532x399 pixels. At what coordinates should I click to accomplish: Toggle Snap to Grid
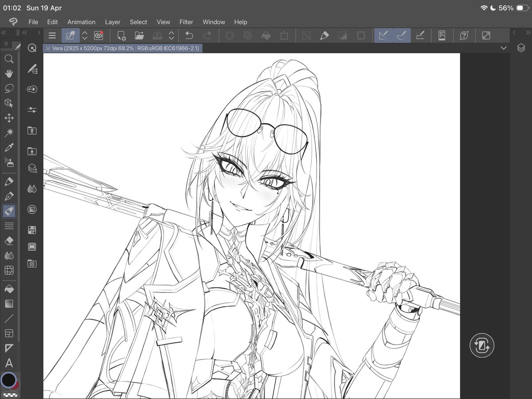pyautogui.click(x=420, y=35)
